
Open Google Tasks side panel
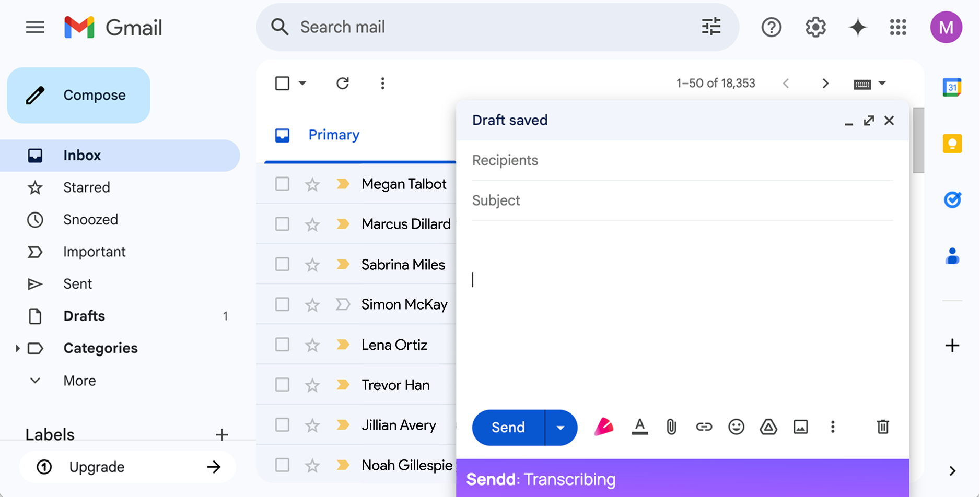[952, 199]
